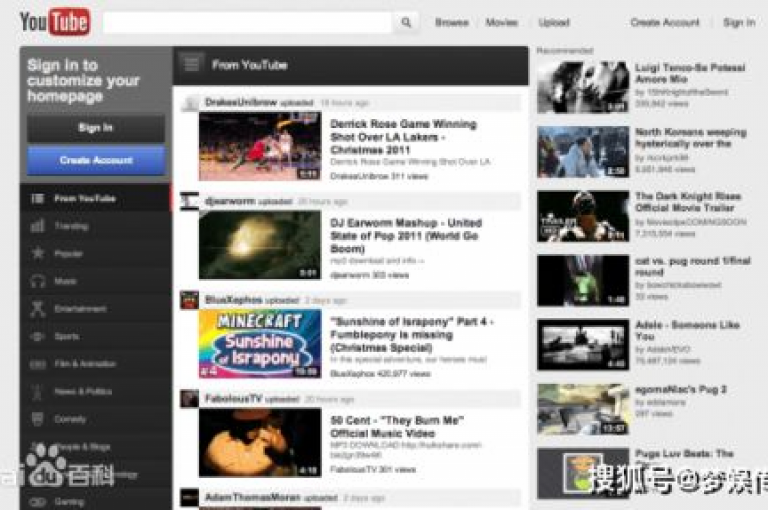Open Upload in the top navigation
768x510 pixels.
pos(554,23)
